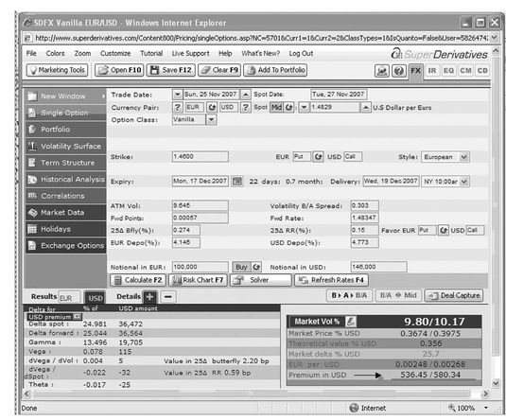Open the Zoom menu

tap(82, 53)
